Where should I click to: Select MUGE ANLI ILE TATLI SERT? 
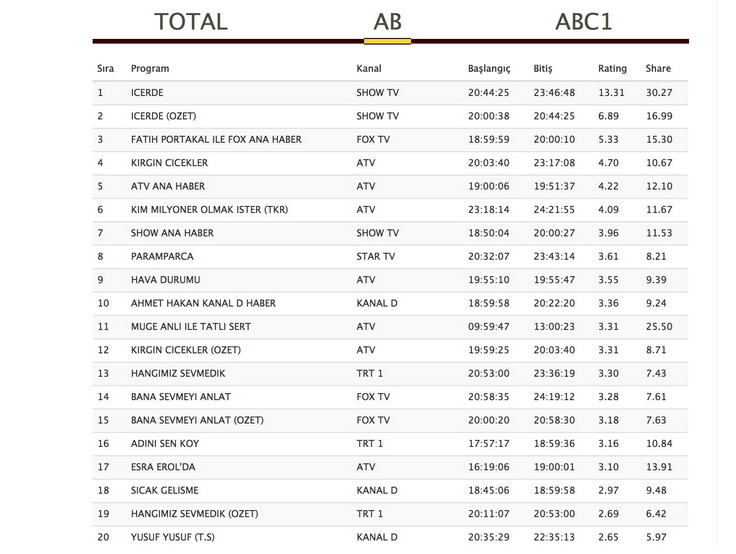click(x=190, y=327)
